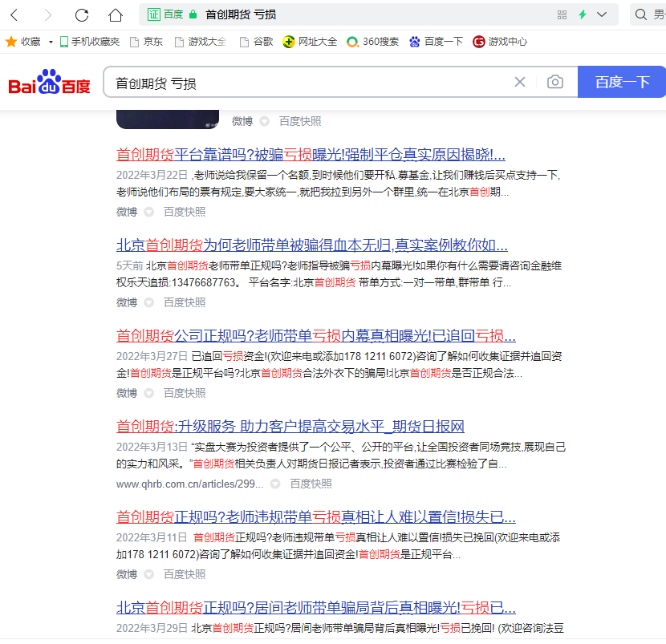Open result 北京首创期货正规吗?居间老师带单骗局
This screenshot has height=644, width=666.
(x=316, y=608)
